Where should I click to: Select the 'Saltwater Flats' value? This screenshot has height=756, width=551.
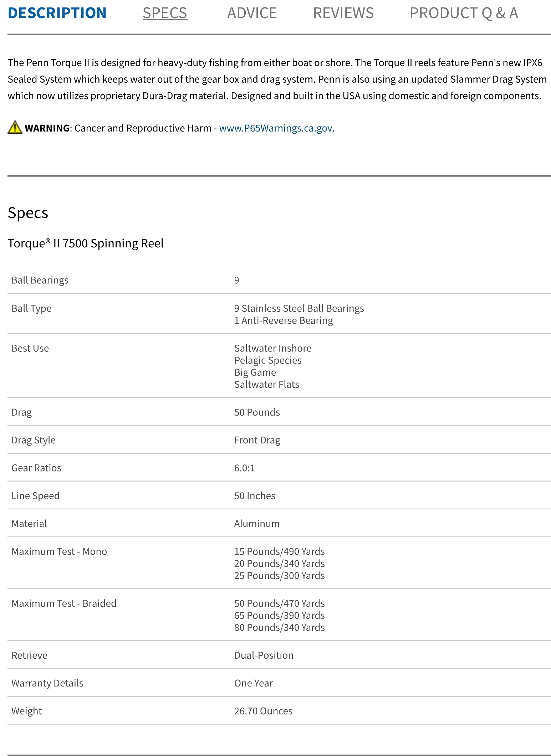[x=266, y=385]
